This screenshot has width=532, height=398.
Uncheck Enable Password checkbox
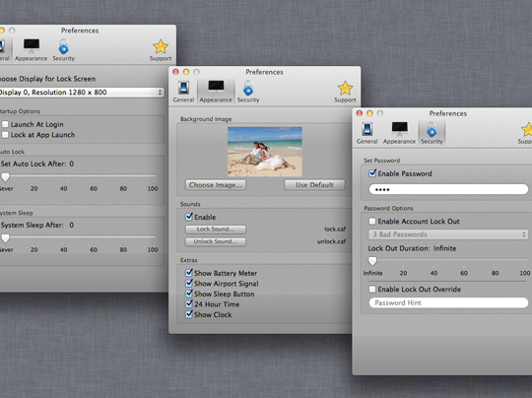click(372, 173)
